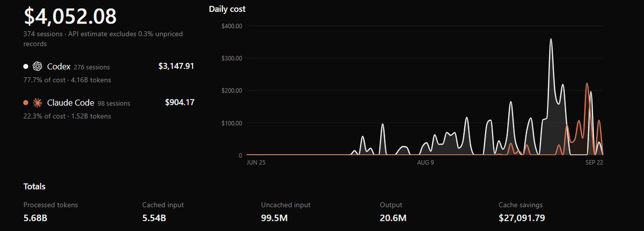Click the tallest orange peak in chart

(587, 84)
